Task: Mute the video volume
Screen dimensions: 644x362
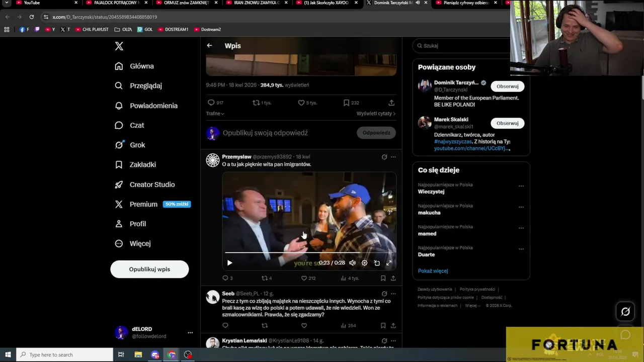Action: [352, 263]
